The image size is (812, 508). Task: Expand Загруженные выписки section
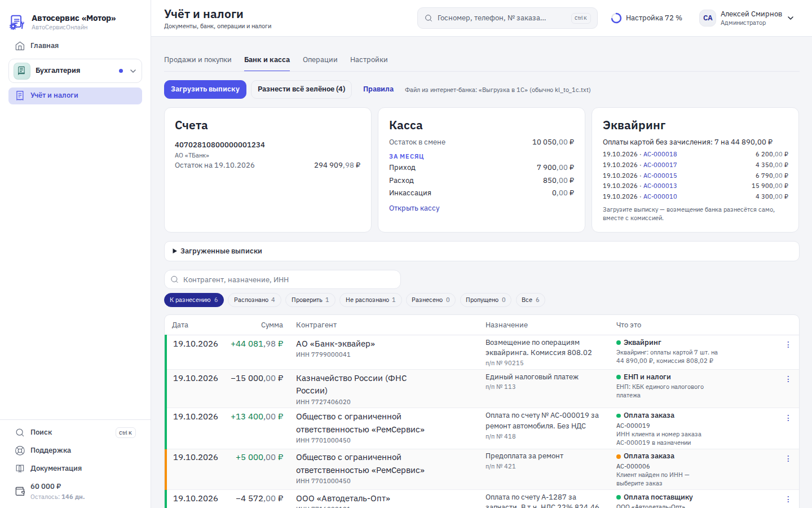[x=482, y=251]
